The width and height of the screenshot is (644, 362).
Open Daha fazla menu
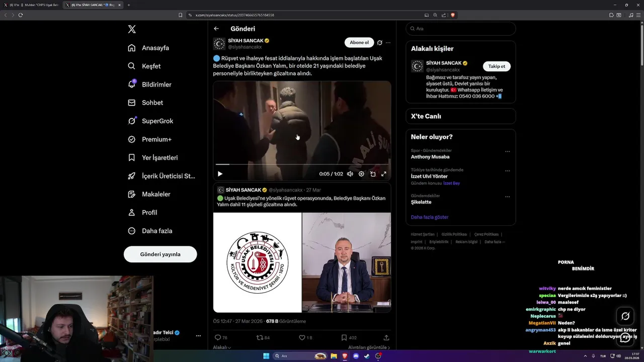[x=150, y=231]
